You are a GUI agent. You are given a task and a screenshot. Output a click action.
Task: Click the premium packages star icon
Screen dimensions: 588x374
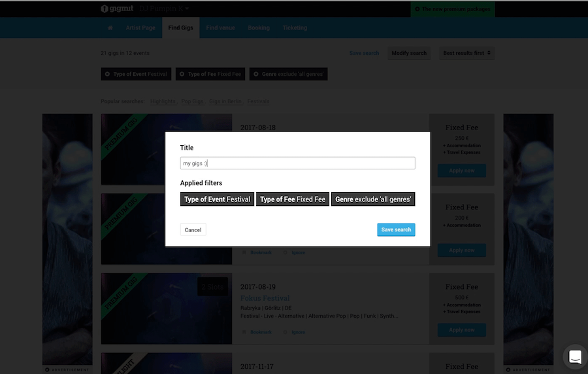coord(417,9)
